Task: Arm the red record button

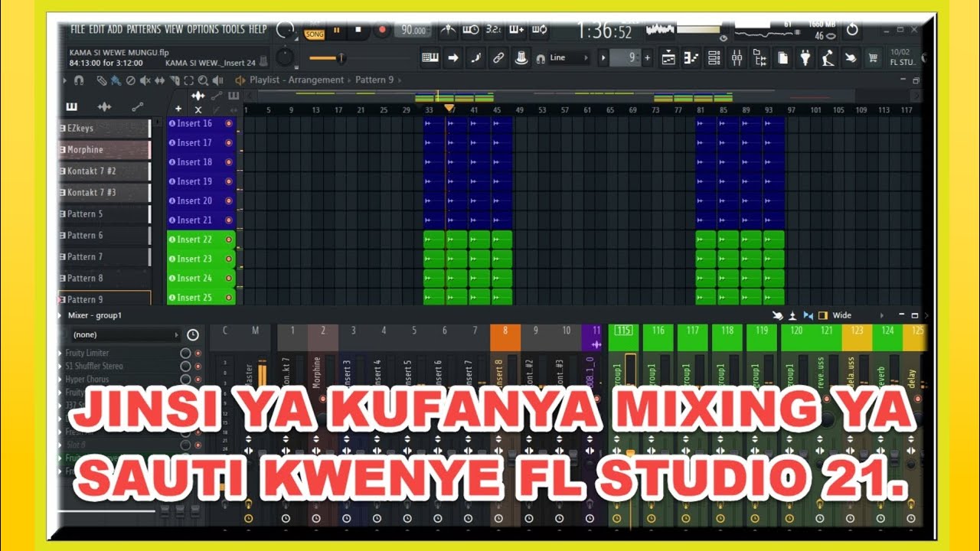Action: click(382, 30)
